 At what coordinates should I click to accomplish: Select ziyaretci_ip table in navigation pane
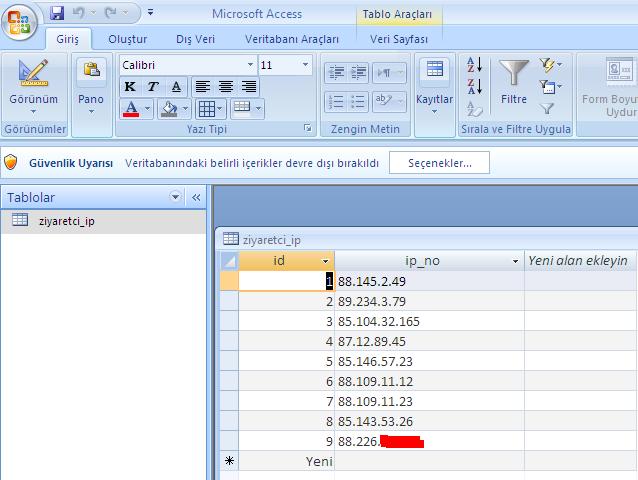pyautogui.click(x=103, y=221)
